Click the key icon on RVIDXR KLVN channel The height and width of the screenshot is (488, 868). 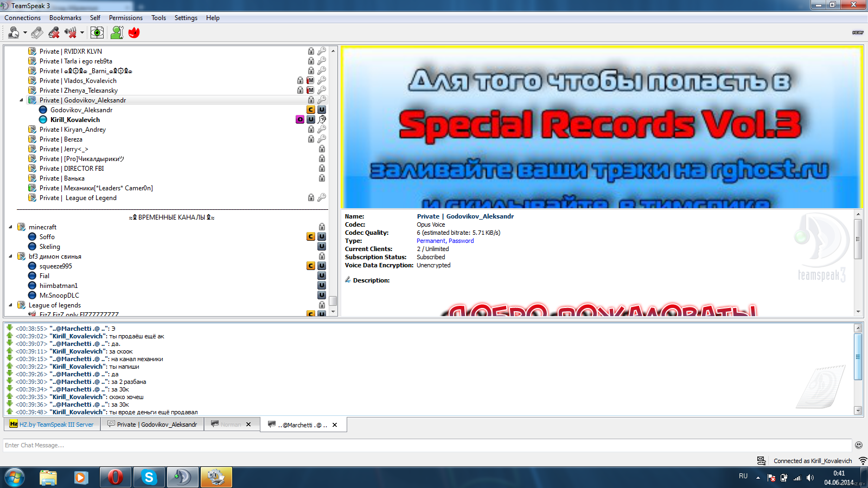[322, 52]
